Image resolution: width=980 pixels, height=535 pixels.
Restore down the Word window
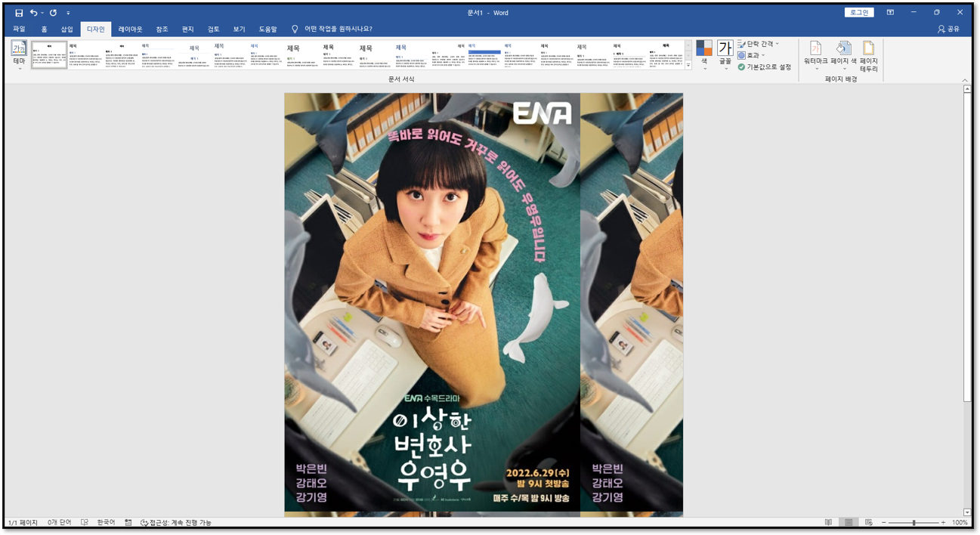click(937, 13)
